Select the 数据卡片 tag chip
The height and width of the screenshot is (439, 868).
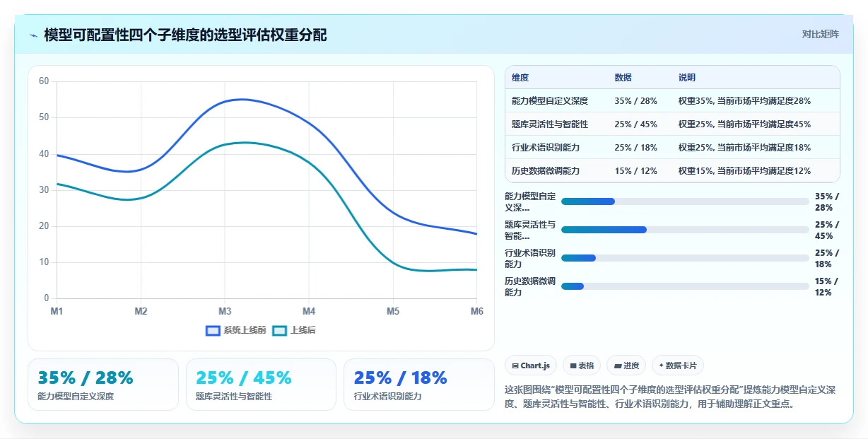pos(677,365)
